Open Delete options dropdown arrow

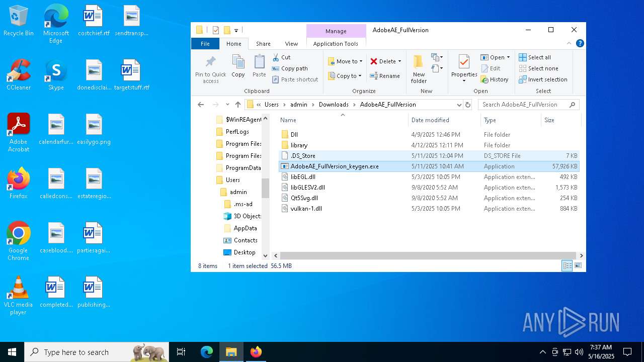click(x=399, y=61)
